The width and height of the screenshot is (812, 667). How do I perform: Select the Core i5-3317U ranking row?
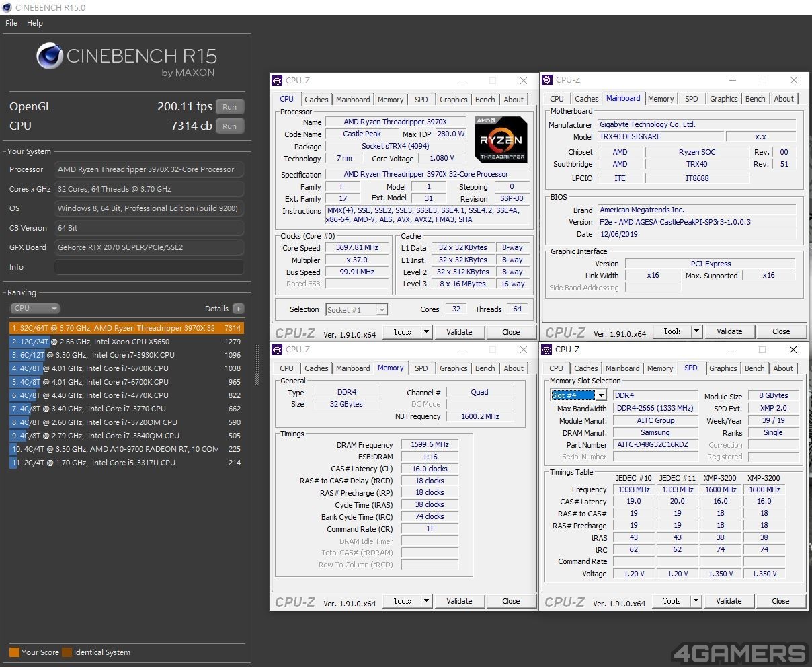pyautogui.click(x=126, y=463)
